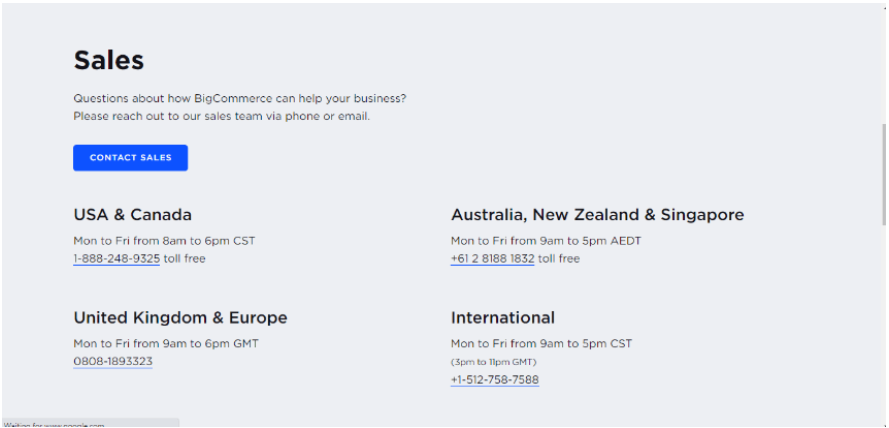Select text 'Mon to Fri from 9am to 5pm CST'
Image resolution: width=889 pixels, height=428 pixels.
click(x=541, y=344)
